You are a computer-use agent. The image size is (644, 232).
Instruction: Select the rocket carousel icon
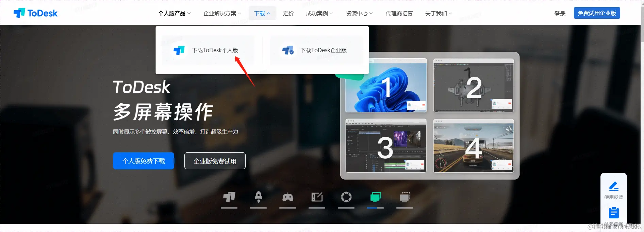[259, 197]
